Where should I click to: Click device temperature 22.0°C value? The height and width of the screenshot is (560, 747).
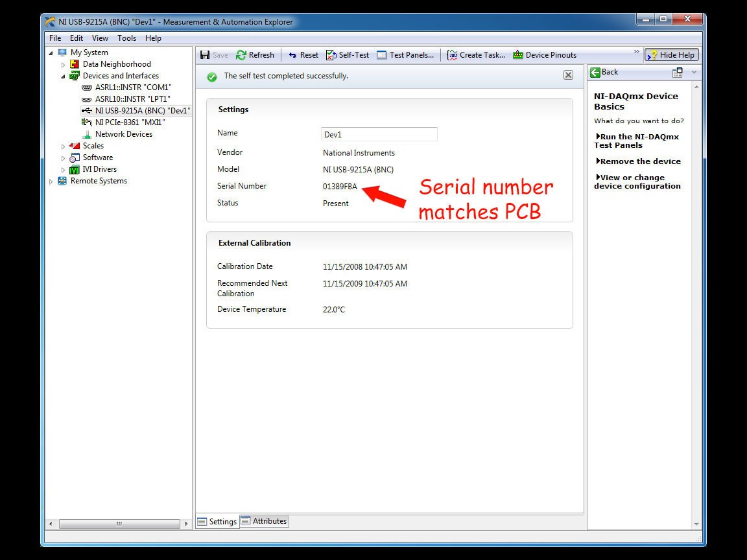333,310
